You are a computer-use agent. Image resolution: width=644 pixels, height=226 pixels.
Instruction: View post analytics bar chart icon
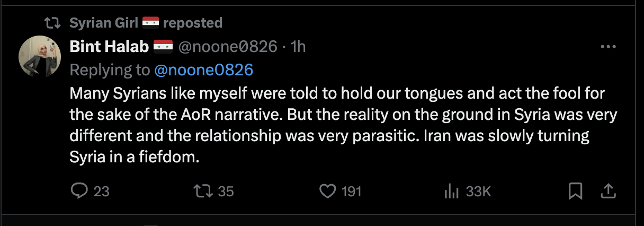pos(451,191)
